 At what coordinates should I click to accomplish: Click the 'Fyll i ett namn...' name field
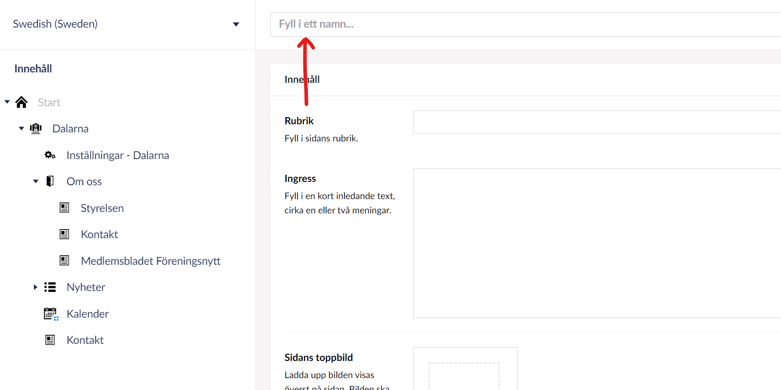tap(525, 24)
